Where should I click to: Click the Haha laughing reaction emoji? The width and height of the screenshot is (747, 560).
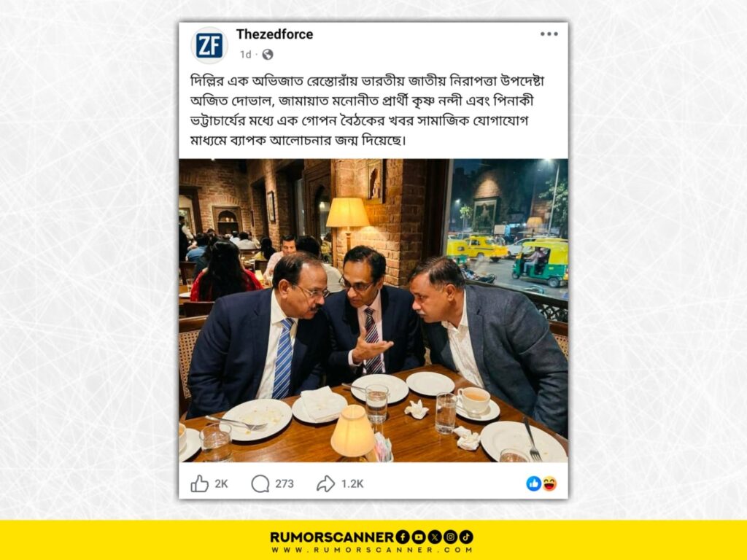tap(549, 484)
